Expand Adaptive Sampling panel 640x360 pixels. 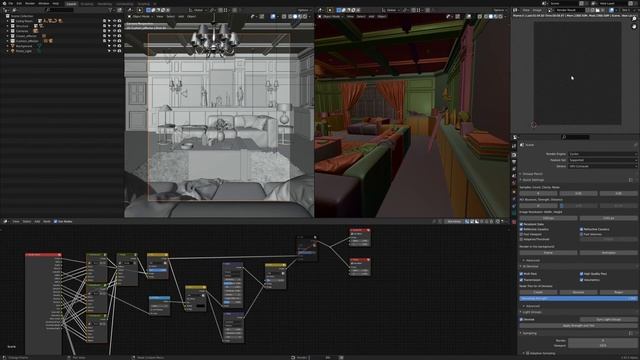(524, 353)
